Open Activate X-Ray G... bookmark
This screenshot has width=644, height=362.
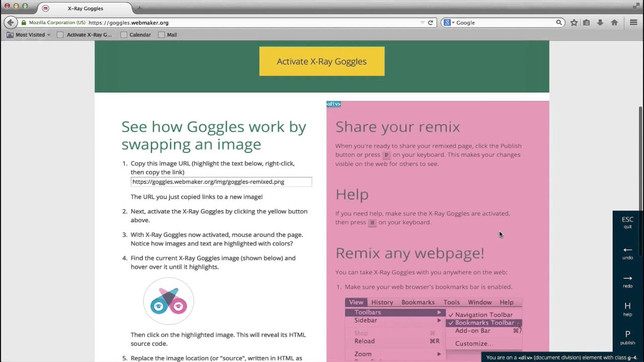[85, 35]
